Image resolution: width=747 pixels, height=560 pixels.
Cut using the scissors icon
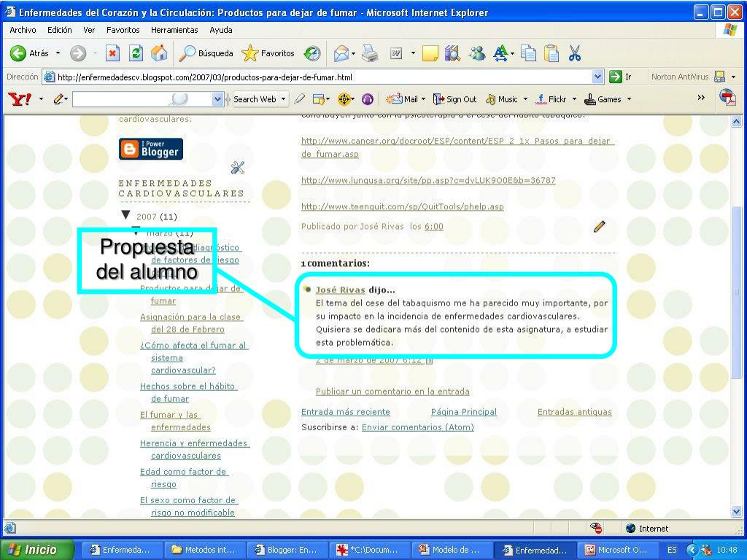(575, 53)
